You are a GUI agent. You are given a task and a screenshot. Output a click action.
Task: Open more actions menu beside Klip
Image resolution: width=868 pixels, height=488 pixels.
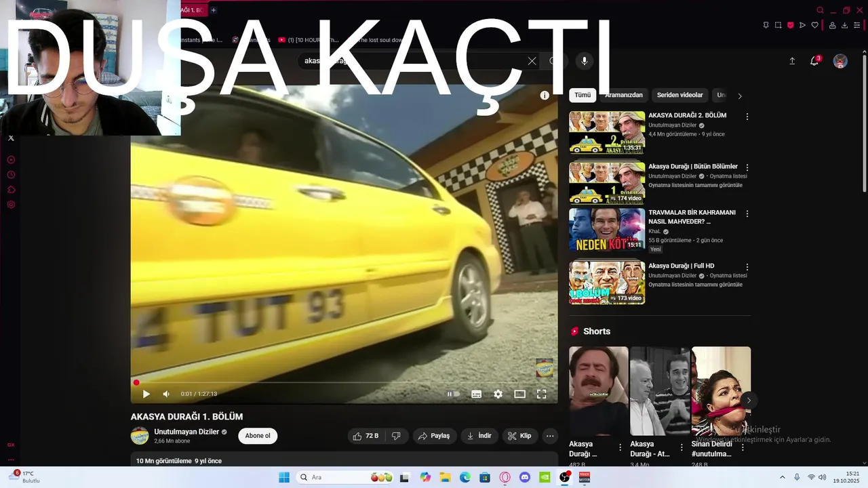tap(550, 436)
